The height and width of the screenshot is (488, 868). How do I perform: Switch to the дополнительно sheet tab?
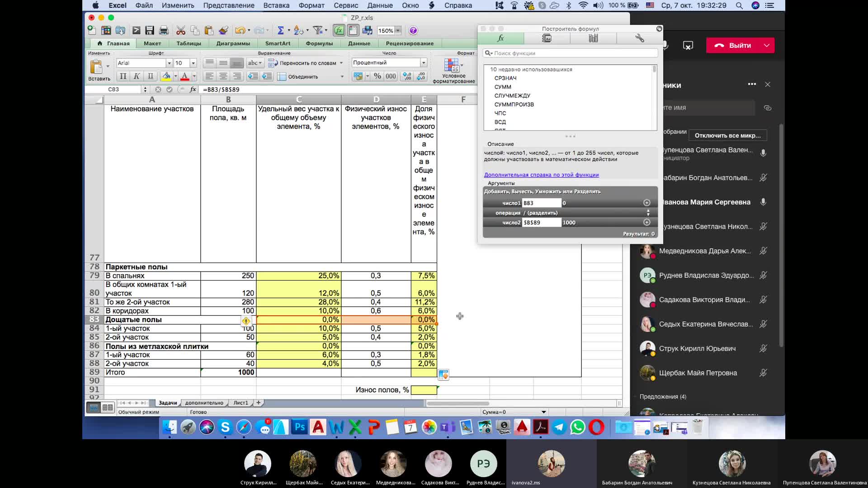204,403
